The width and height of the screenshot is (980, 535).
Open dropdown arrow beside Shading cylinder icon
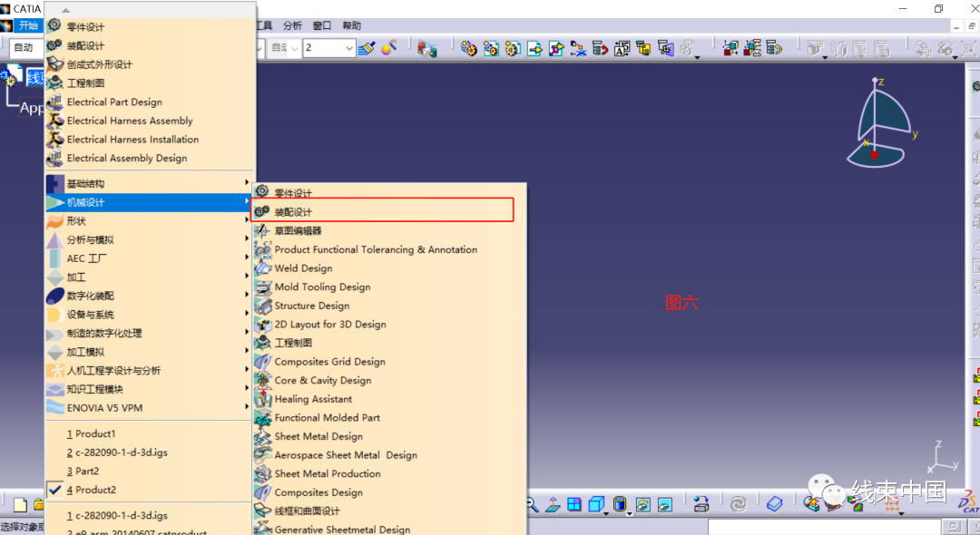[629, 513]
